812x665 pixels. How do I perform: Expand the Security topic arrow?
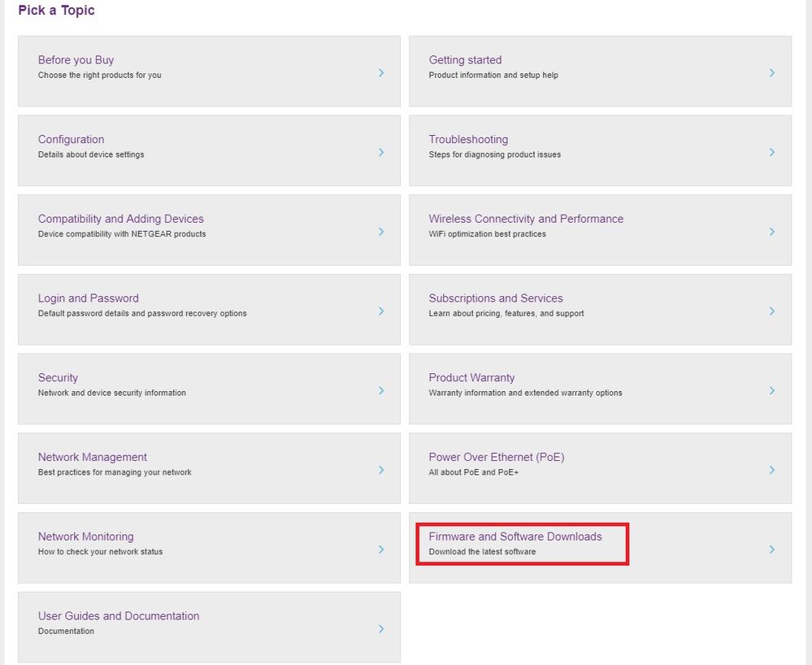(380, 390)
